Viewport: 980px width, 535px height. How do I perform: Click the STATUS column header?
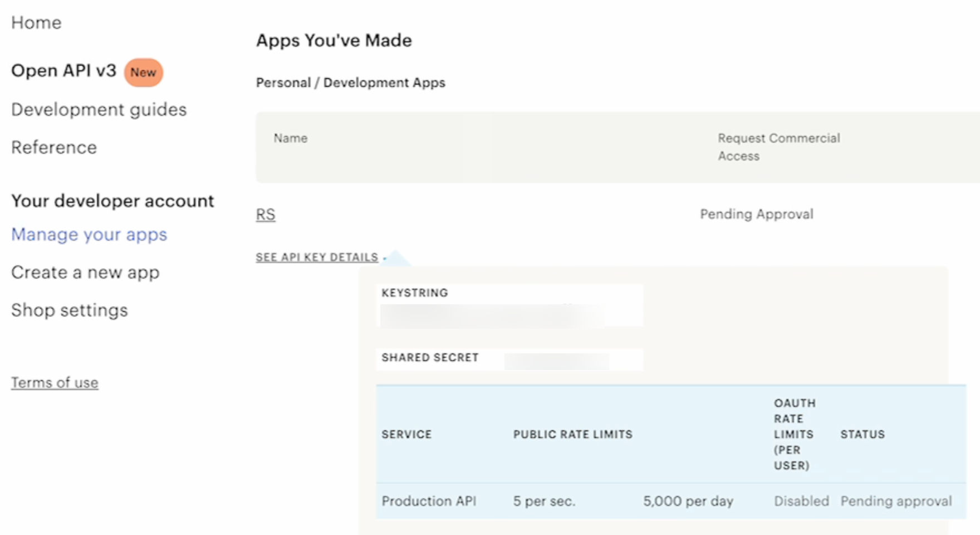[862, 434]
